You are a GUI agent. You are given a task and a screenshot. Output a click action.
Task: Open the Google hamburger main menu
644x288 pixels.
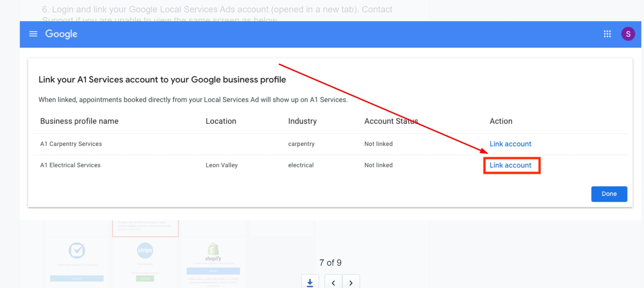pyautogui.click(x=33, y=34)
